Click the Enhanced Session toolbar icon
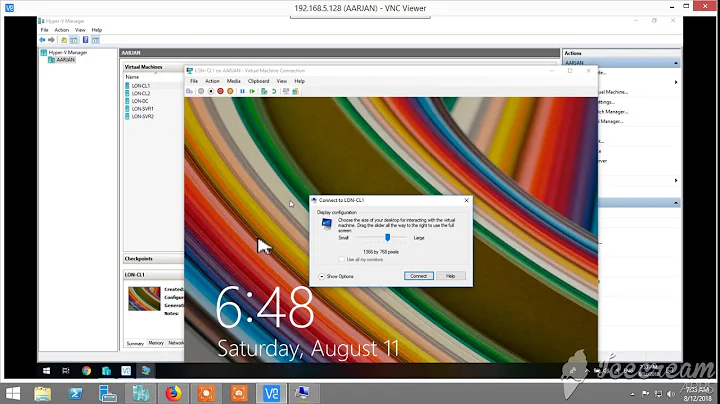 (286, 91)
